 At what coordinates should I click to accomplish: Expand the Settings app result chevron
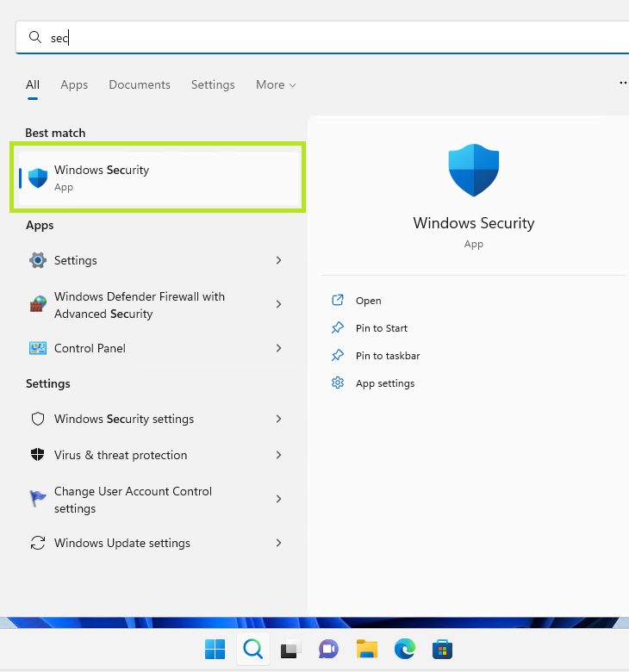(278, 260)
